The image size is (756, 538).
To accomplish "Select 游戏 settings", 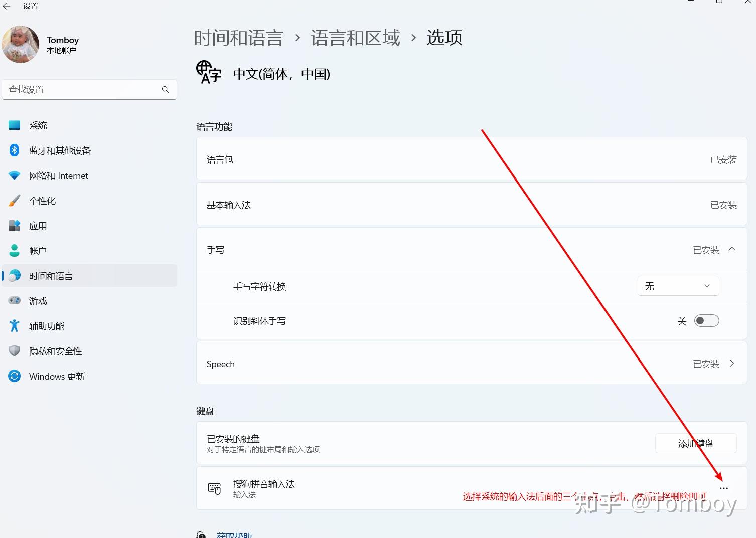I will point(37,301).
